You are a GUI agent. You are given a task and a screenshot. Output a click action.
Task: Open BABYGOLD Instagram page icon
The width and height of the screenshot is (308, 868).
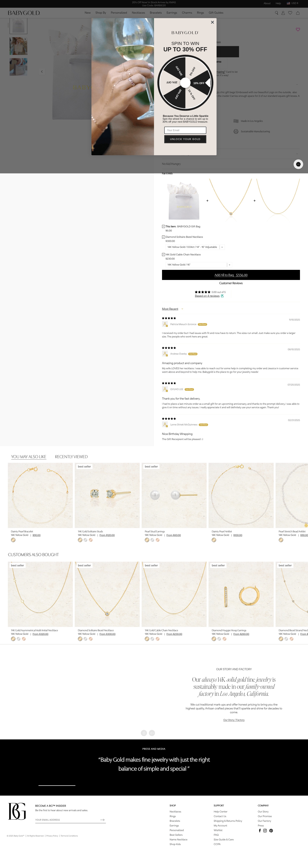click(265, 831)
